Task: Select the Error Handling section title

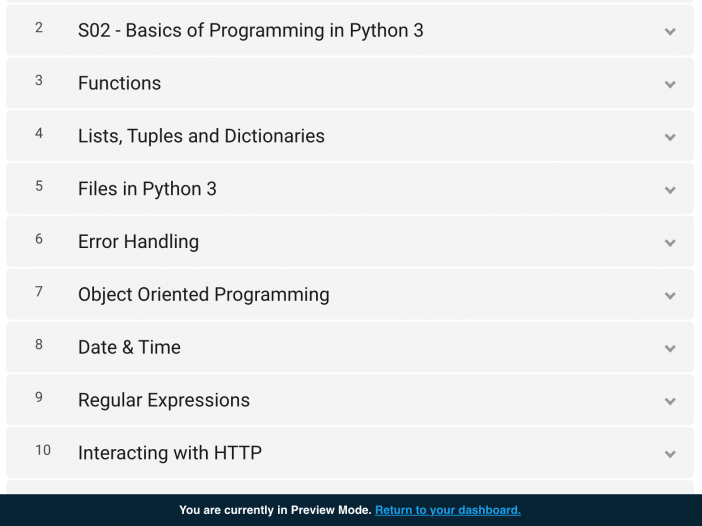Action: 138,242
